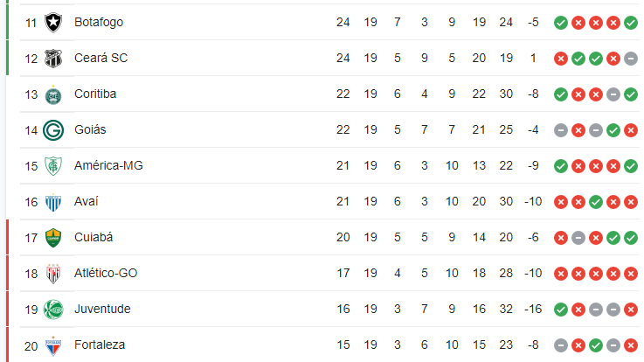Click the Botafogo club crest
Screen dimensions: 644x362
(53, 22)
